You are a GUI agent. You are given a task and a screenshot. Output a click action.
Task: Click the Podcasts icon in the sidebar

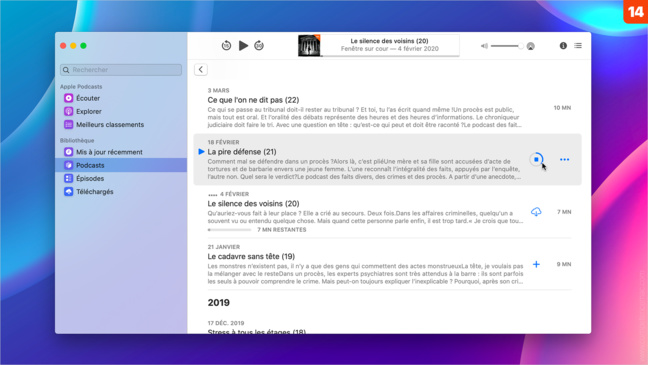pos(69,165)
